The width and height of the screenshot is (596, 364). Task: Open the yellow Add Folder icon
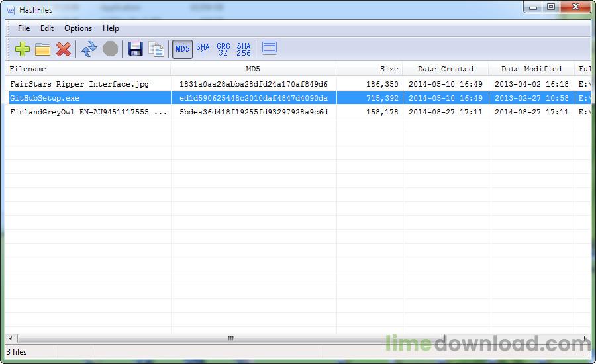pyautogui.click(x=42, y=50)
